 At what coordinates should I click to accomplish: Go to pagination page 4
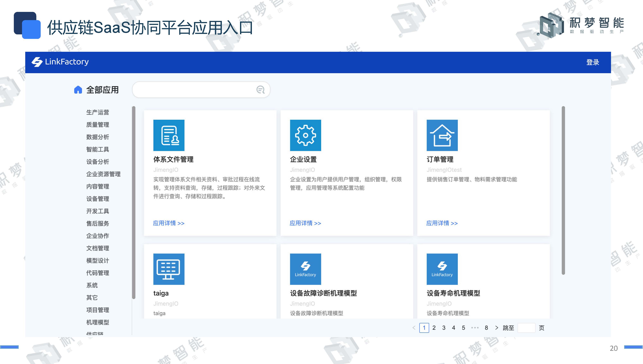453,328
